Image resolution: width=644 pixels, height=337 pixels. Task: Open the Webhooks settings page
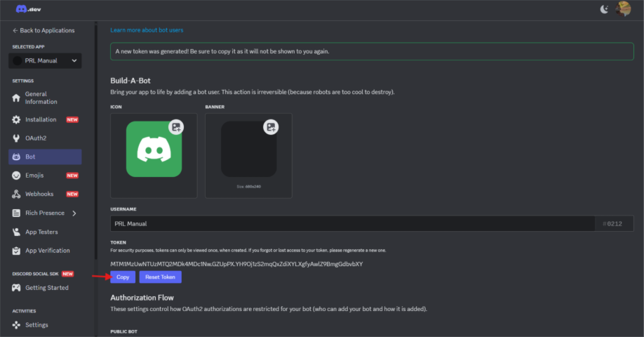click(x=39, y=194)
